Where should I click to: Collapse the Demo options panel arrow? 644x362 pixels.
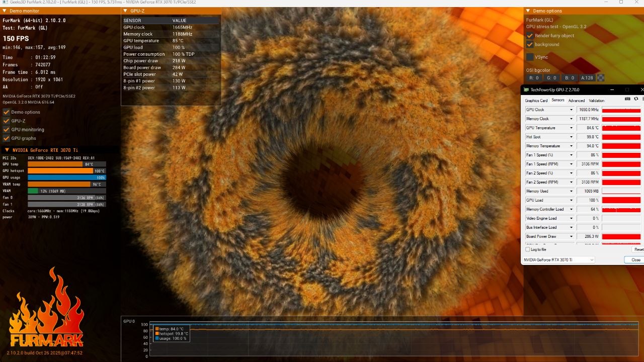click(x=528, y=11)
